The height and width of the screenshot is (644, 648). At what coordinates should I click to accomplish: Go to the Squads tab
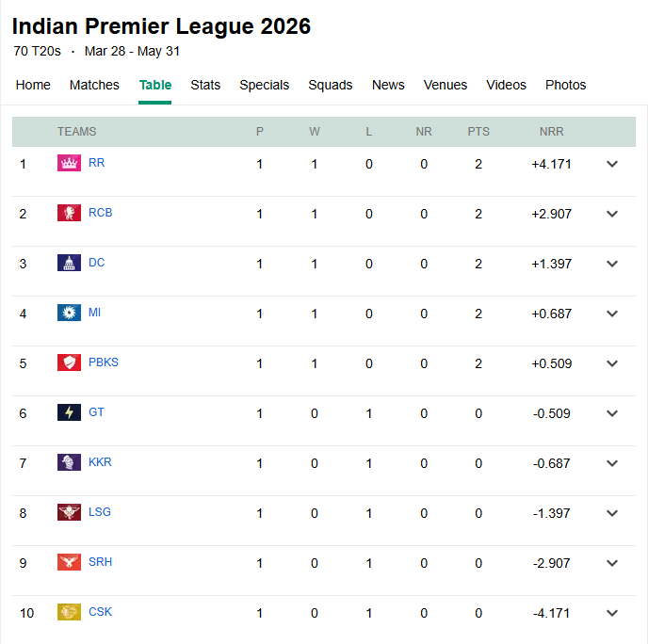click(330, 85)
